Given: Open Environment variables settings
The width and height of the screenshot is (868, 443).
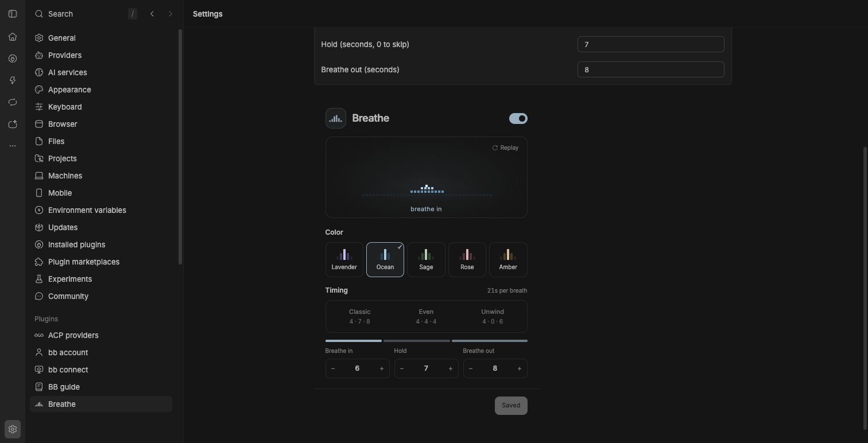Looking at the screenshot, I should [x=101, y=210].
